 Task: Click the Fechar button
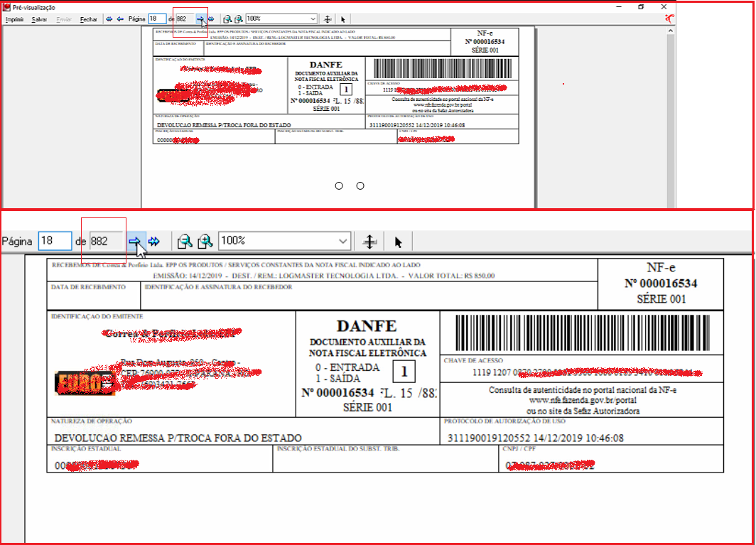tap(89, 20)
